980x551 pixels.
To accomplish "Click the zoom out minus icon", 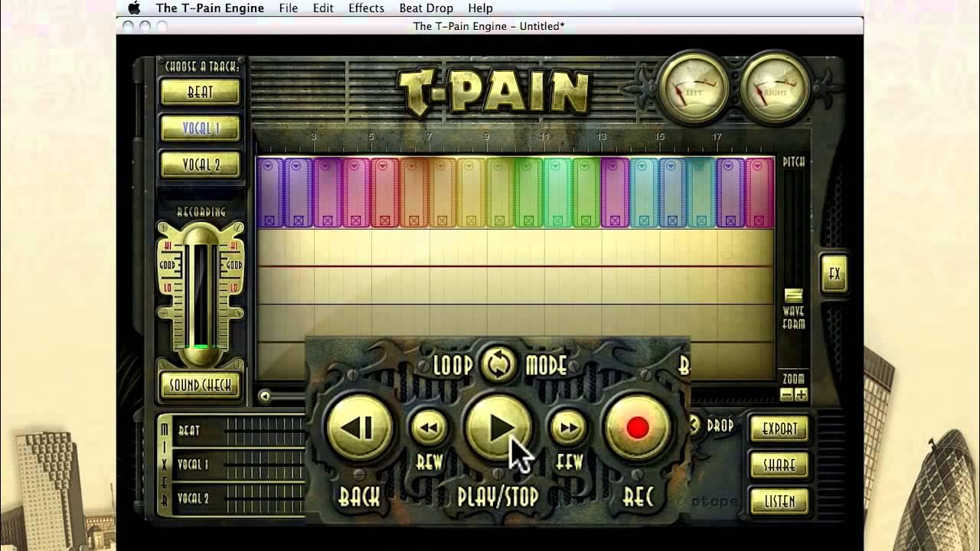I will coord(786,395).
